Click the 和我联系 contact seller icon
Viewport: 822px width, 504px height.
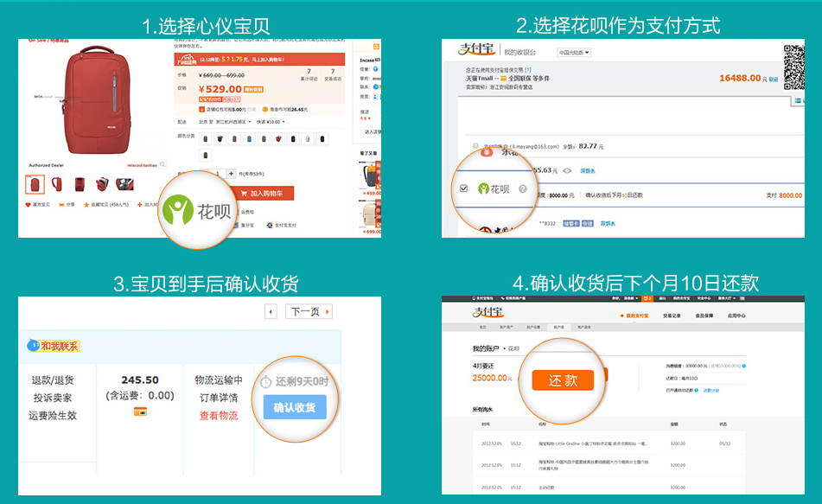54,346
